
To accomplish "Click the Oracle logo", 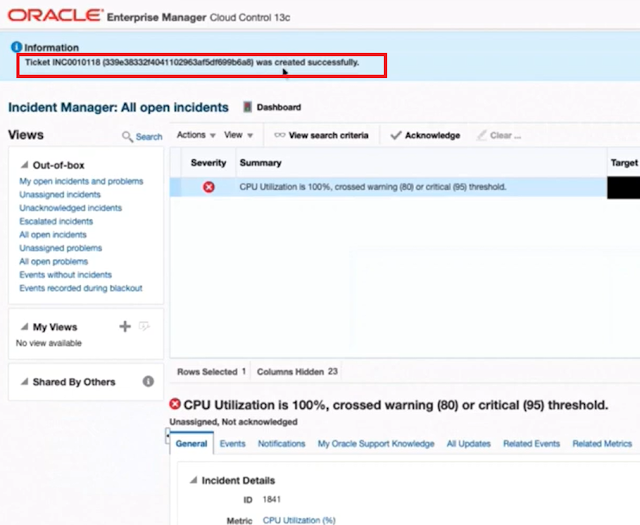I will [x=55, y=16].
